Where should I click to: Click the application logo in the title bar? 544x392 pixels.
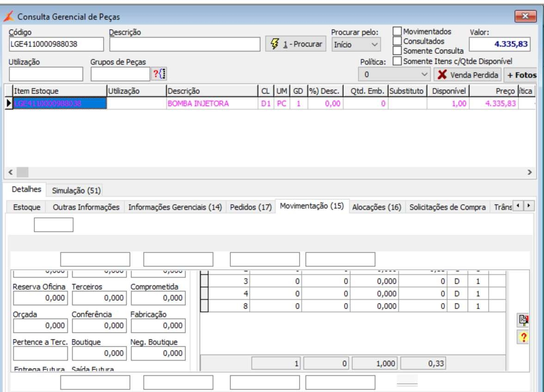pyautogui.click(x=9, y=17)
